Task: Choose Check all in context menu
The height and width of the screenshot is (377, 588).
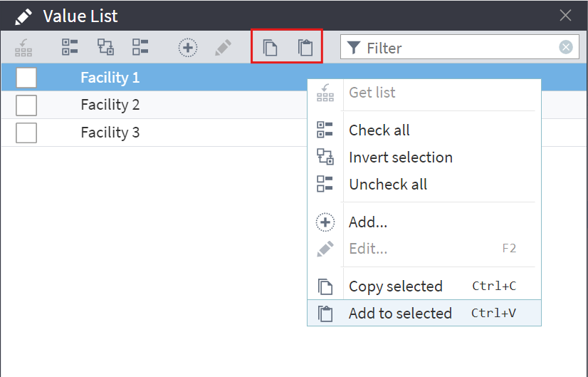Action: pos(424,130)
